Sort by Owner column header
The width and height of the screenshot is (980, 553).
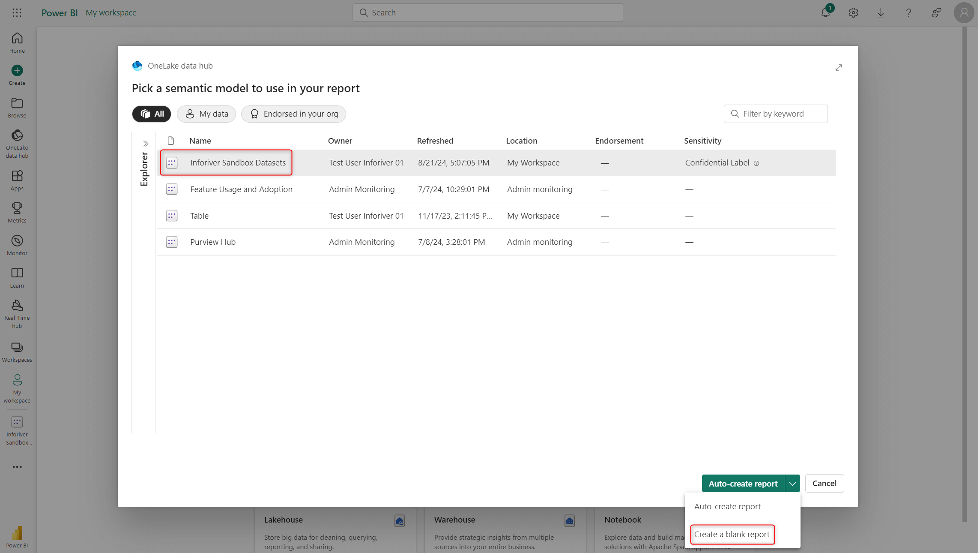click(340, 141)
